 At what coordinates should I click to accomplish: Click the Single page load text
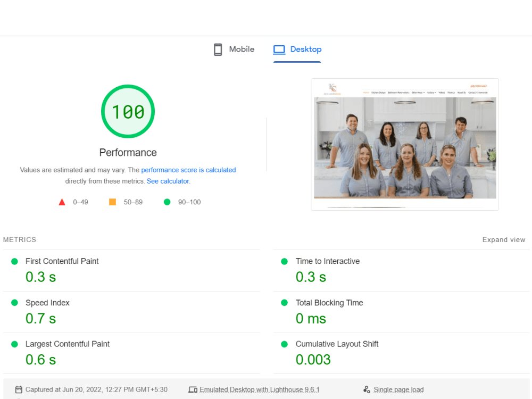[398, 389]
